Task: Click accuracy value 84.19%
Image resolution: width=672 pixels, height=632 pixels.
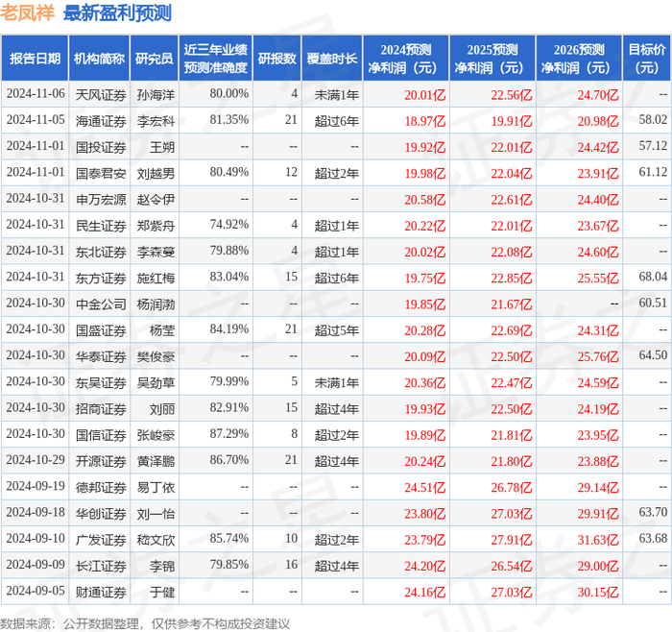Action: [228, 328]
